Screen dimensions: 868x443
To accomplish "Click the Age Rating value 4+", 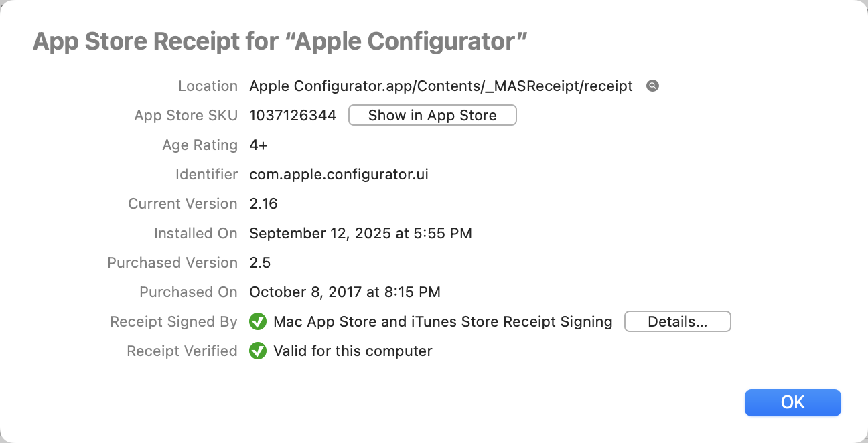I will click(257, 145).
